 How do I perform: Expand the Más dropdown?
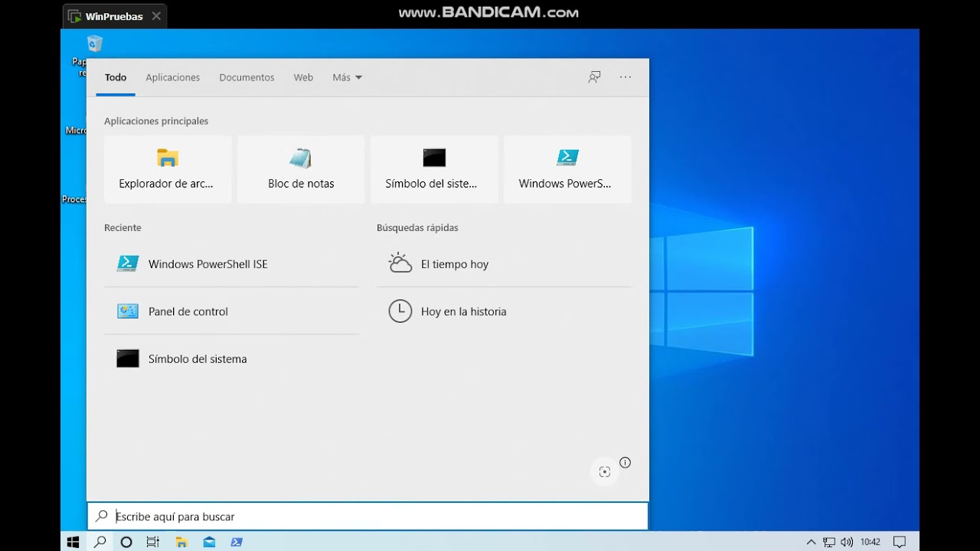pos(347,77)
